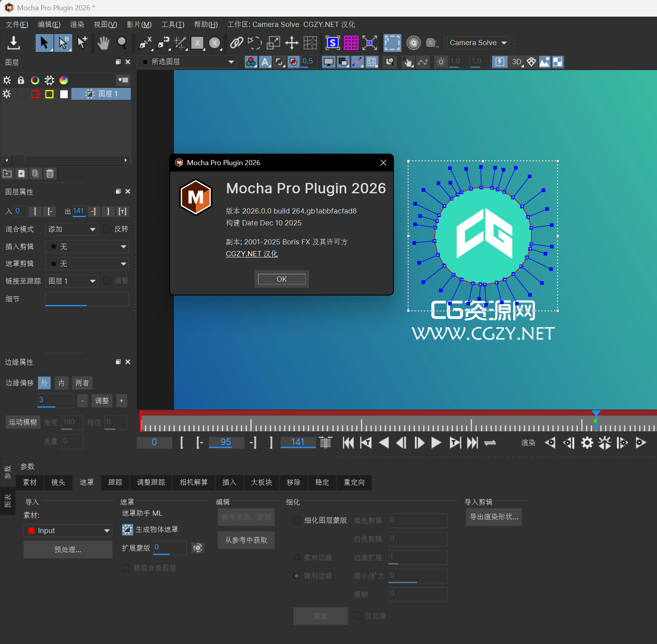Screen dimensions: 657x644
Task: Select the 柔和边缘 radio button
Action: pyautogui.click(x=297, y=557)
